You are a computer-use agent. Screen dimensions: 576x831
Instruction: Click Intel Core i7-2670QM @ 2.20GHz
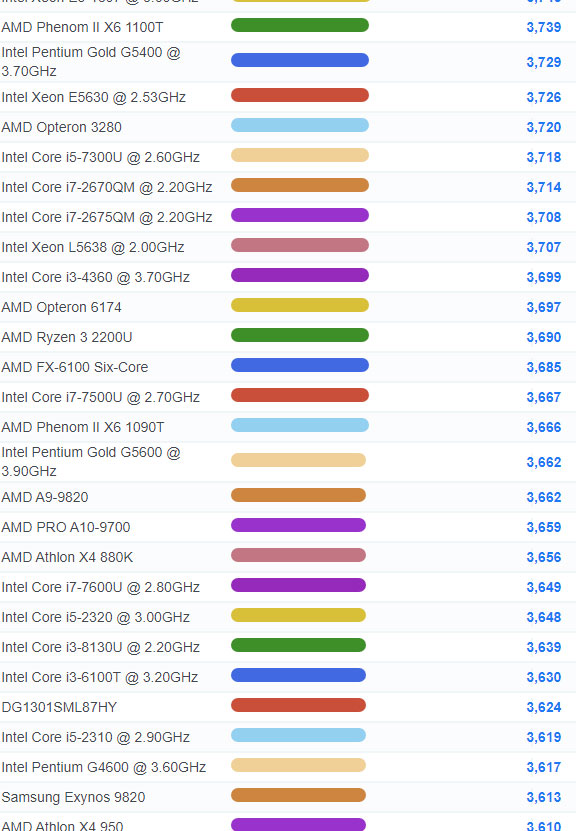pyautogui.click(x=107, y=187)
